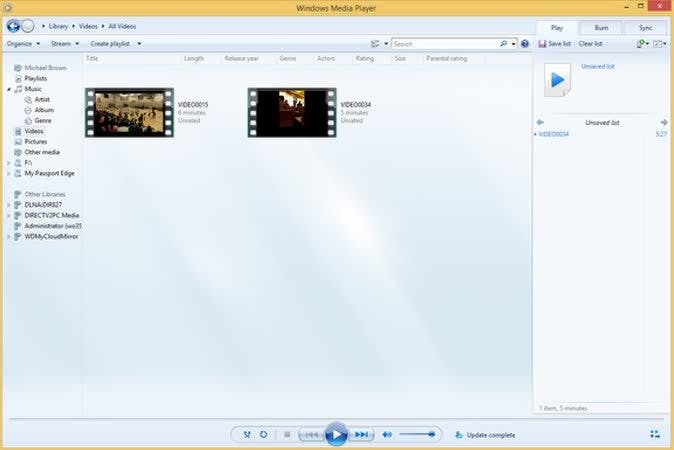
Task: Click the Previous track button
Action: [312, 435]
